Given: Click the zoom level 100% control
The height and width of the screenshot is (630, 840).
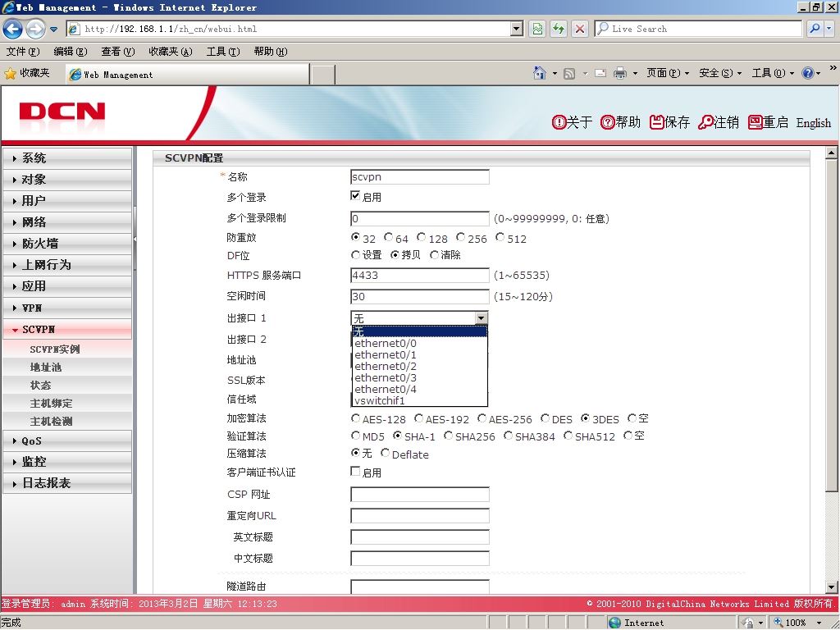Looking at the screenshot, I should coord(796,623).
